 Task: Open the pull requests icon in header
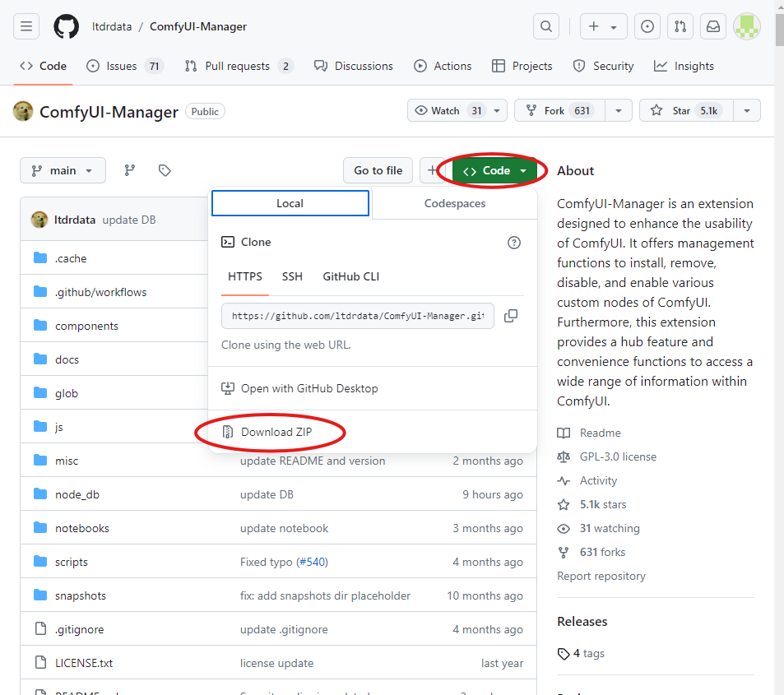[x=680, y=26]
